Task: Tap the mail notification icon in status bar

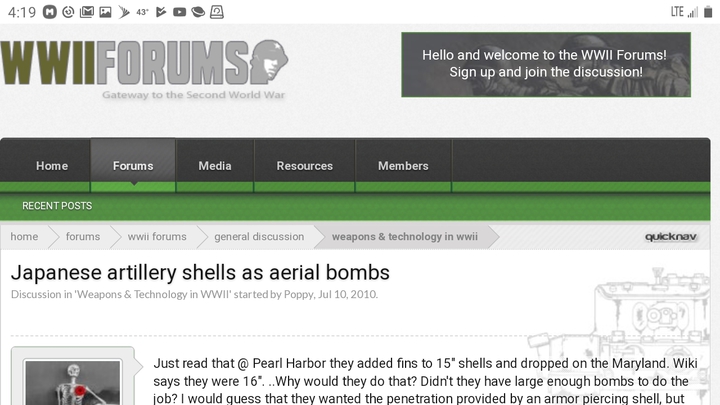Action: pyautogui.click(x=87, y=12)
